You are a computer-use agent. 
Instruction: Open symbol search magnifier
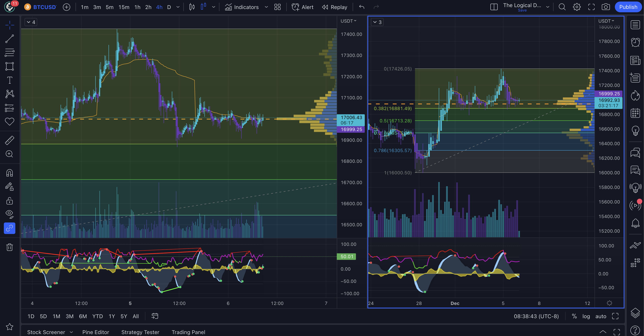pyautogui.click(x=562, y=7)
